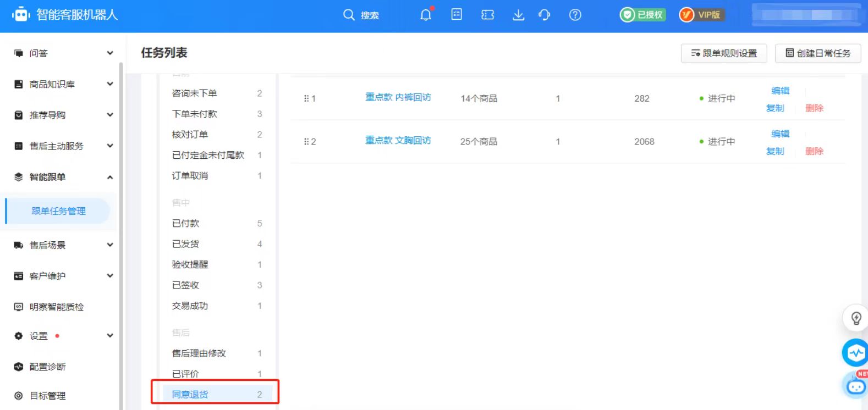
Task: Click the 配置诊断 pulse icon
Action: coord(19,367)
